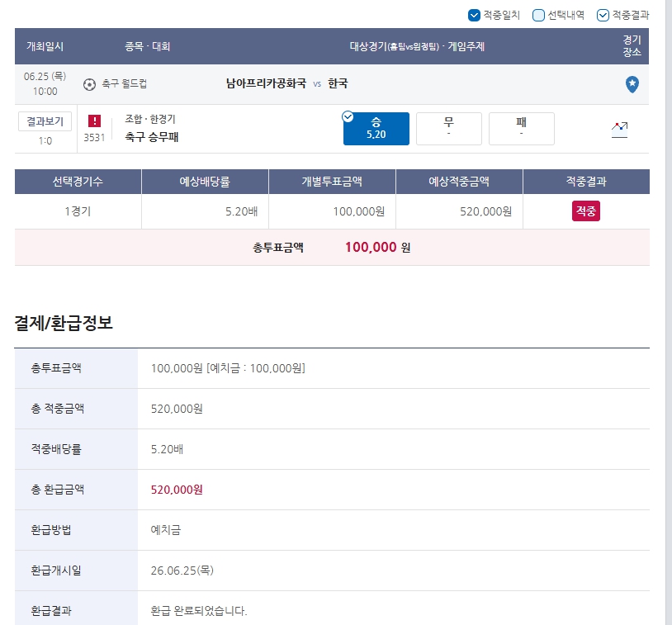Viewport: 672px width, 625px height.
Task: Click the 종목 · 대회 column header
Action: 148,46
